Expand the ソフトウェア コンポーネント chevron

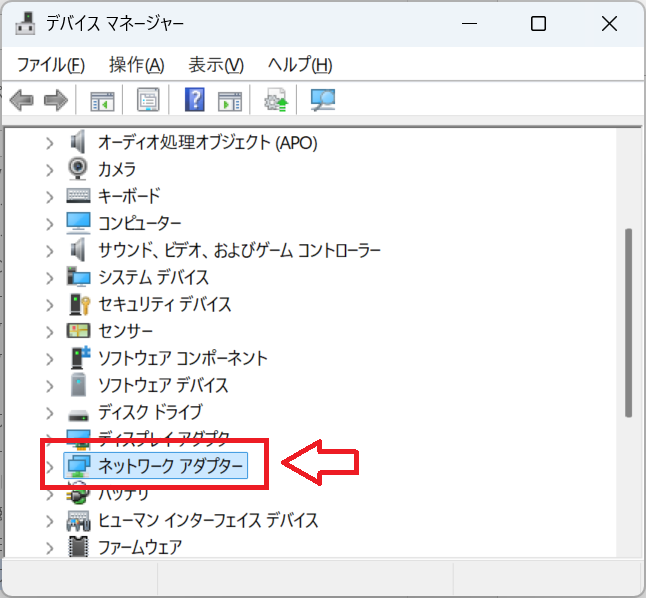(x=50, y=359)
